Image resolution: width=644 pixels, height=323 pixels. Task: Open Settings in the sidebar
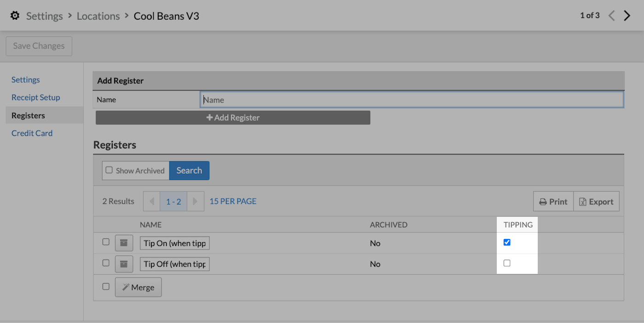(x=26, y=79)
